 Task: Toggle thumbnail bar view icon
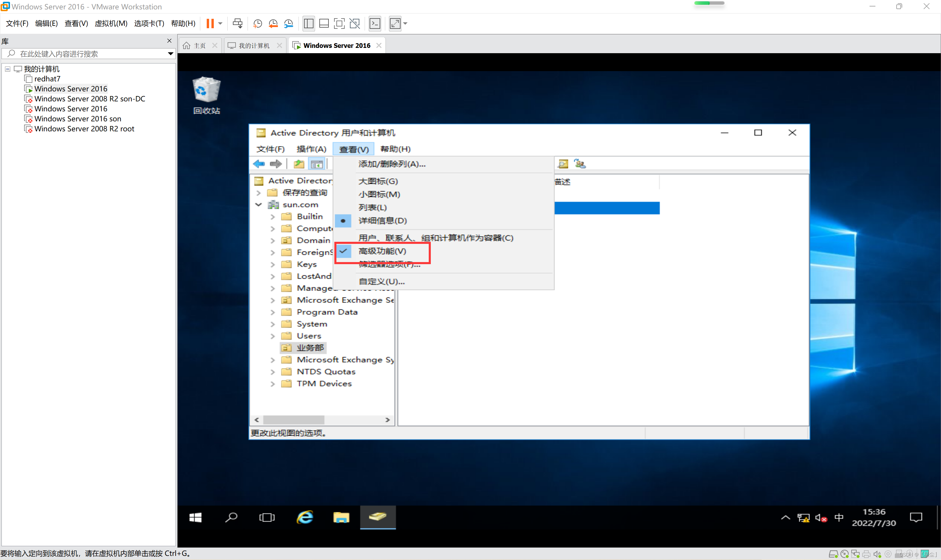point(324,24)
